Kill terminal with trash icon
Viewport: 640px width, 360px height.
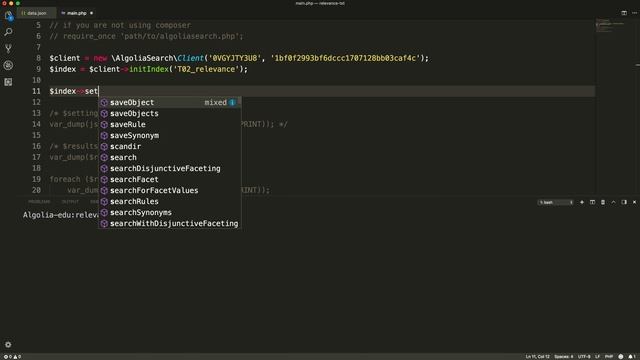[603, 202]
